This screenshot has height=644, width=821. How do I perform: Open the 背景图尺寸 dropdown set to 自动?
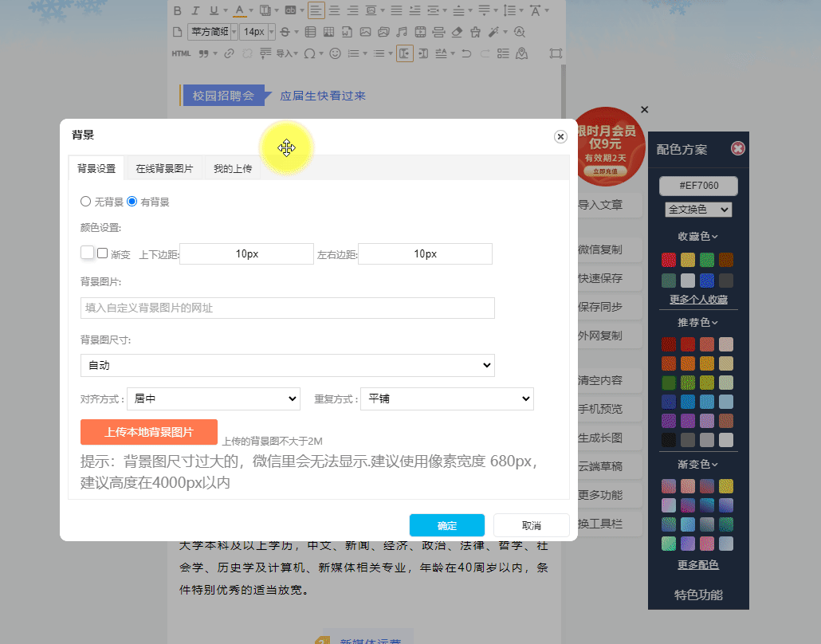pyautogui.click(x=287, y=365)
